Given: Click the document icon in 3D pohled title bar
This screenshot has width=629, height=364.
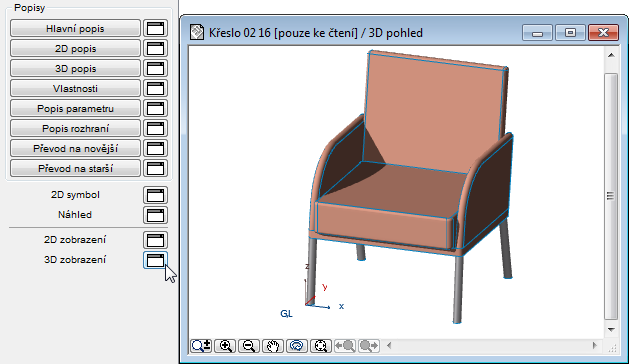Looking at the screenshot, I should tap(197, 32).
